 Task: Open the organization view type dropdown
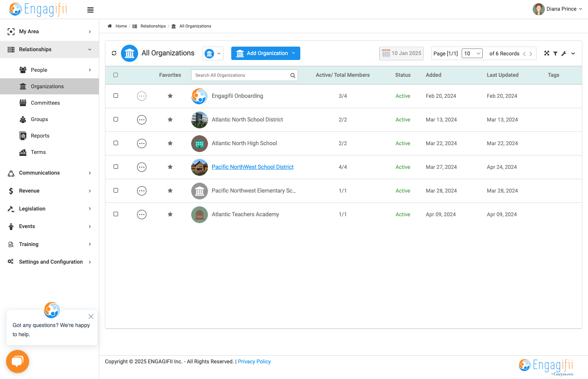pyautogui.click(x=213, y=53)
